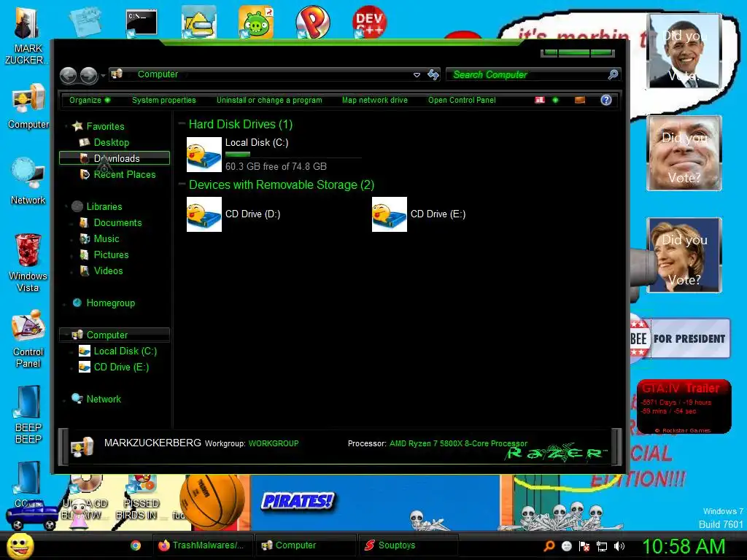Select the CD Drive (D:) icon

click(x=204, y=214)
